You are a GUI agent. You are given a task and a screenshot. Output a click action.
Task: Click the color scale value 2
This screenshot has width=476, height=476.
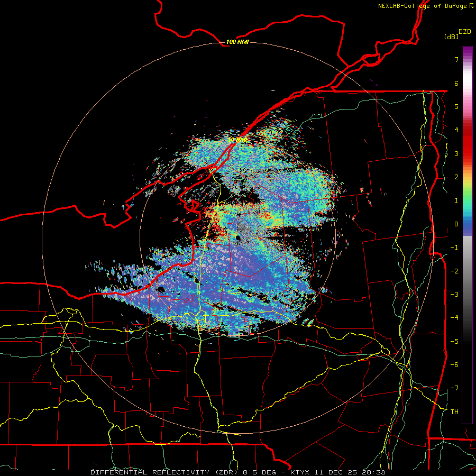[456, 177]
